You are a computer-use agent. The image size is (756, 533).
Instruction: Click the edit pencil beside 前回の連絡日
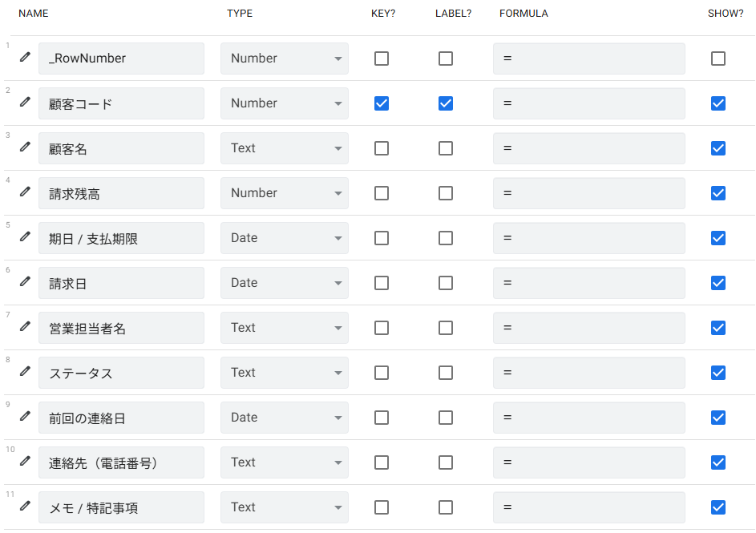[24, 416]
